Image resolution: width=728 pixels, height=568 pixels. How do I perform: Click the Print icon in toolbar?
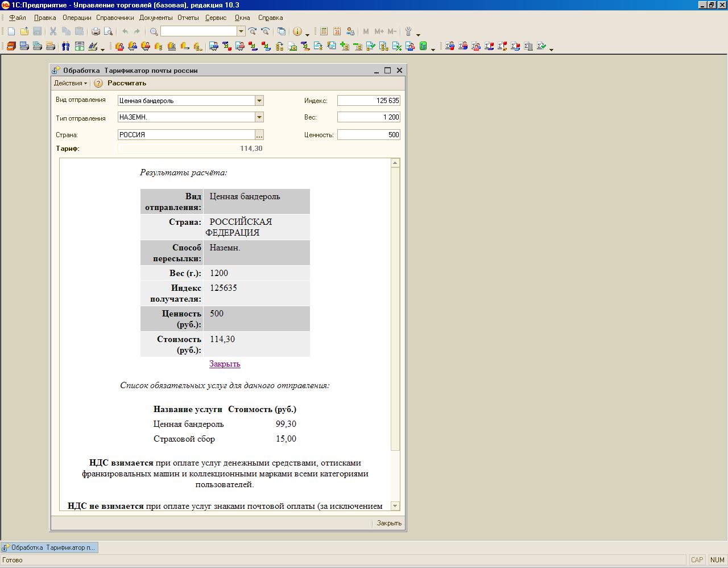pos(96,32)
